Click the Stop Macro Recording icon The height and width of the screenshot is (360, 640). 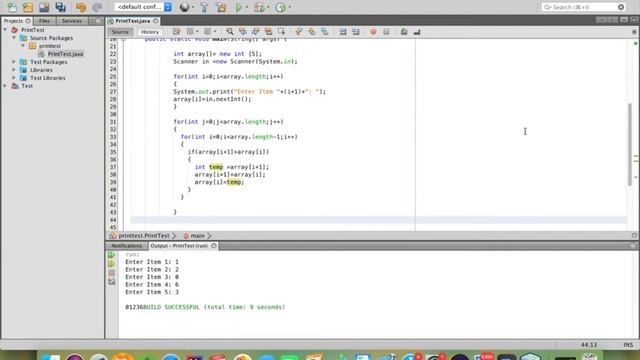pos(386,32)
